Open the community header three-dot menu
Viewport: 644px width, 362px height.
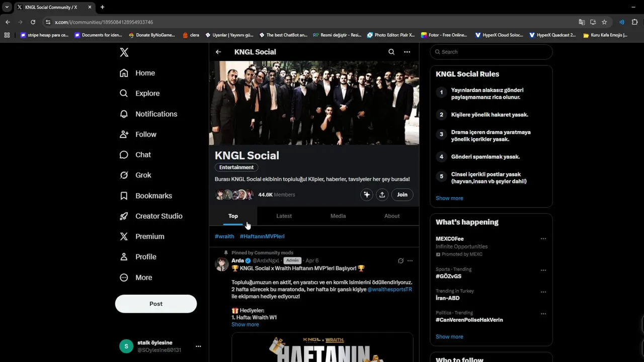pyautogui.click(x=407, y=52)
